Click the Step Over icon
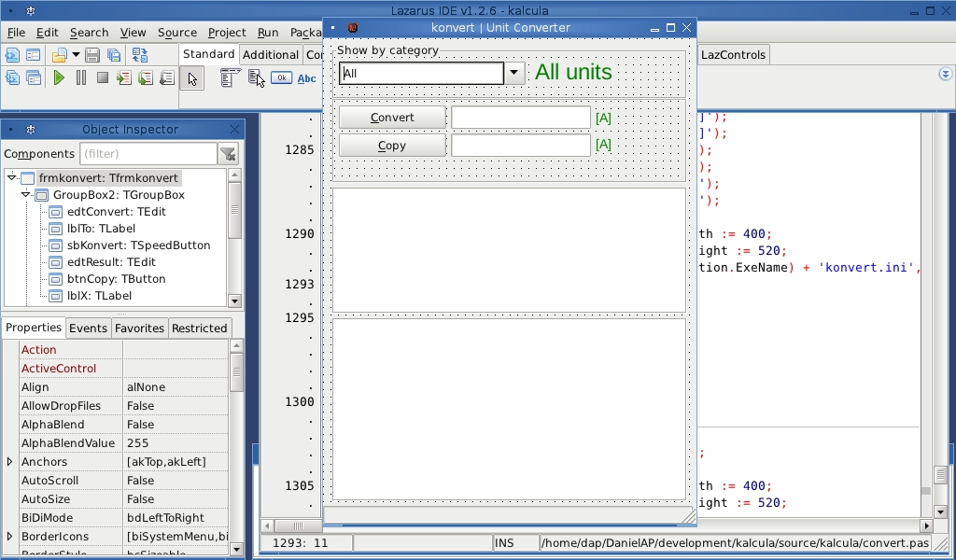The width and height of the screenshot is (956, 560). [x=145, y=78]
